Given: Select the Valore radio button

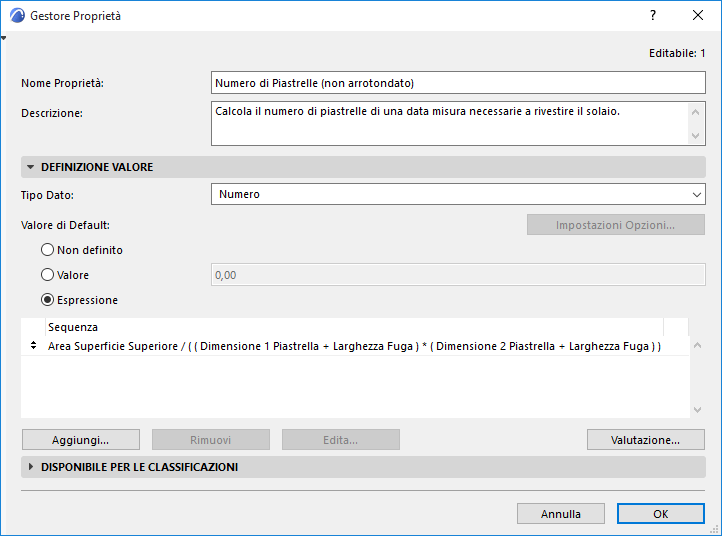Looking at the screenshot, I should 47,274.
